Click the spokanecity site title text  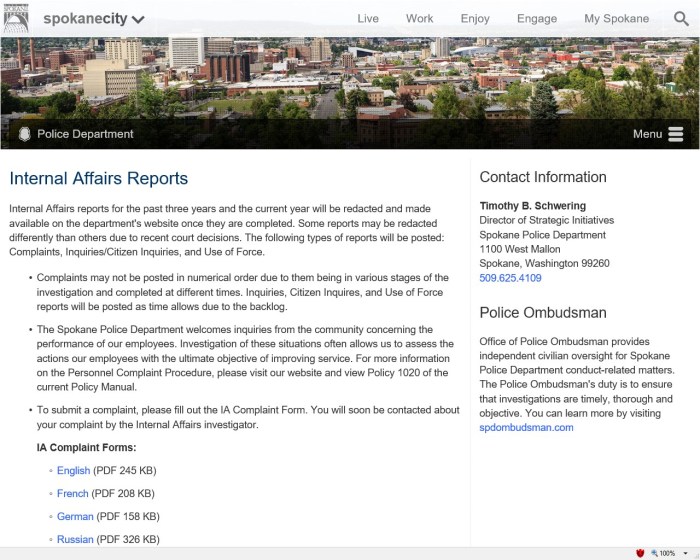pyautogui.click(x=85, y=19)
